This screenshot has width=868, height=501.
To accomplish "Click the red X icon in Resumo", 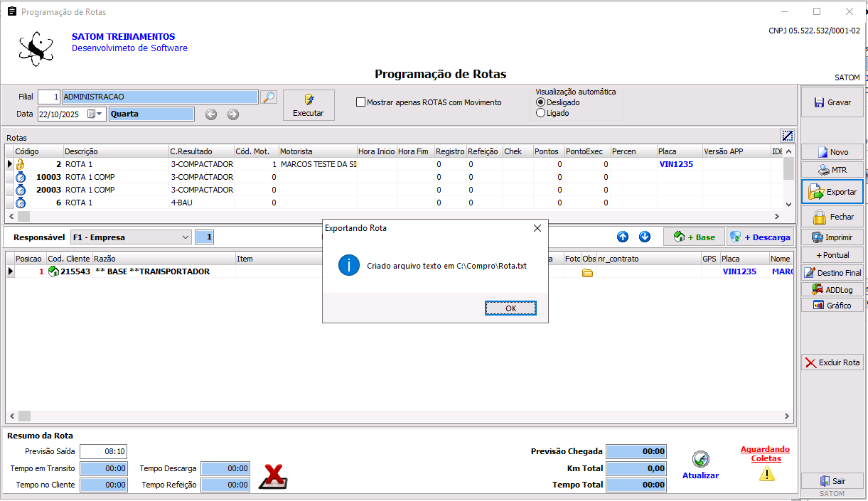I will coord(272,476).
